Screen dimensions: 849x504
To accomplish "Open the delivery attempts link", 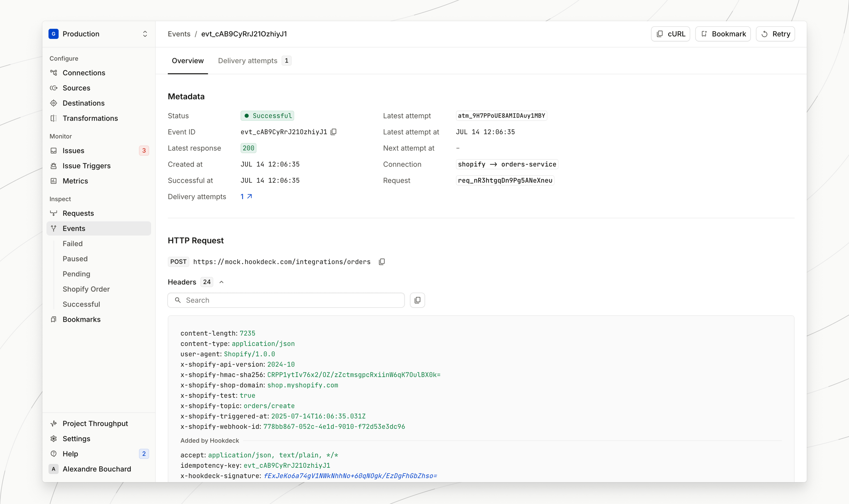I will [x=246, y=196].
